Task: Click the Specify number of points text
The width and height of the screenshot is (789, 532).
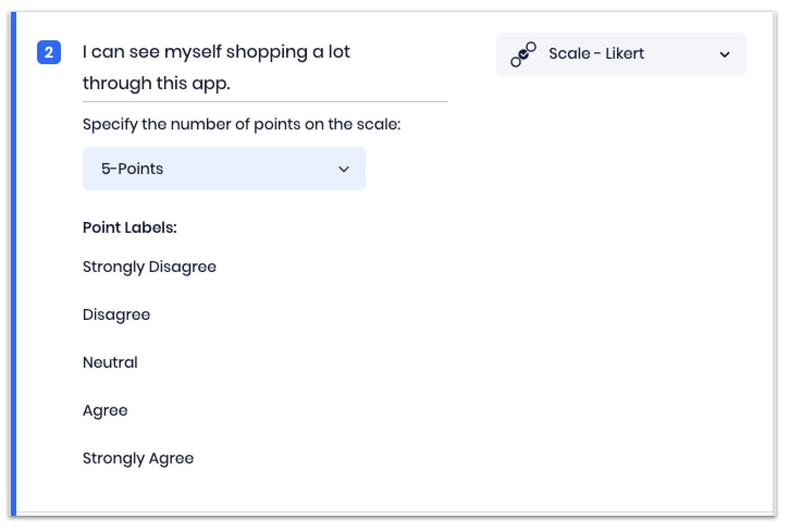Action: (241, 124)
